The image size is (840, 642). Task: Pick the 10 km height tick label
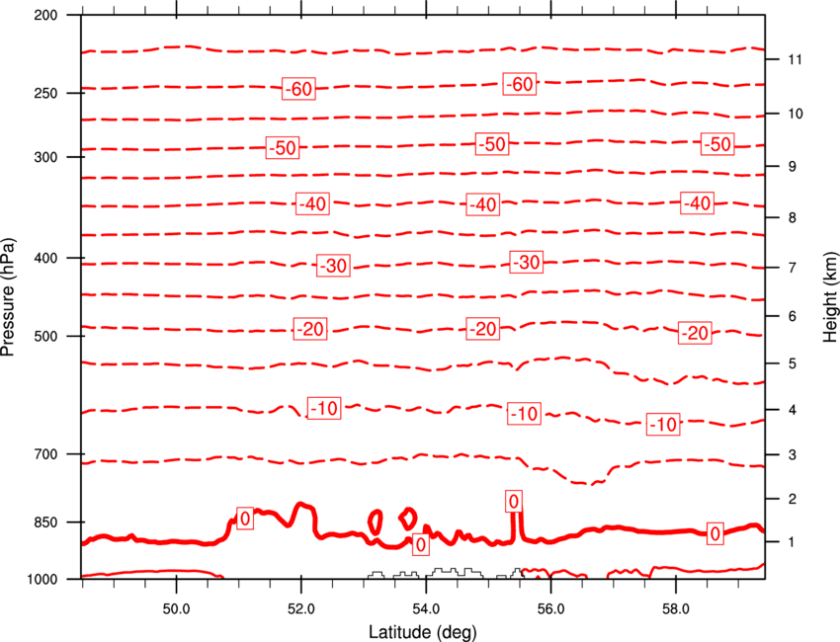(x=795, y=114)
